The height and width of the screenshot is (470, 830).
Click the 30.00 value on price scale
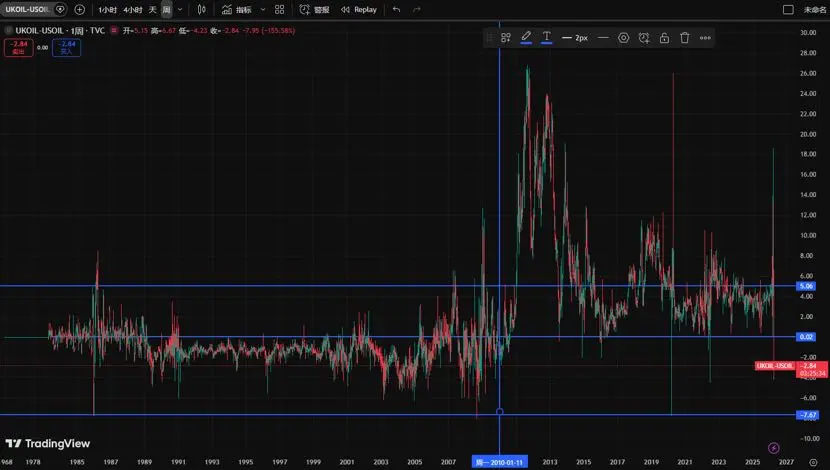(x=808, y=33)
